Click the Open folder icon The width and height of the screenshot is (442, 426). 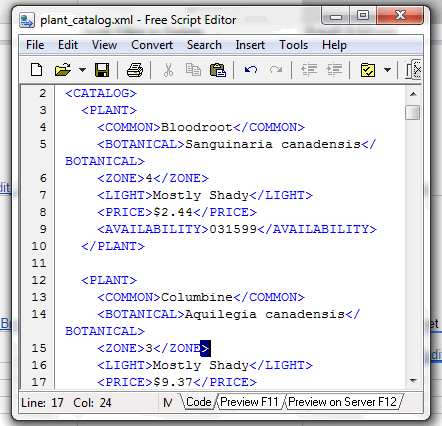[x=63, y=70]
